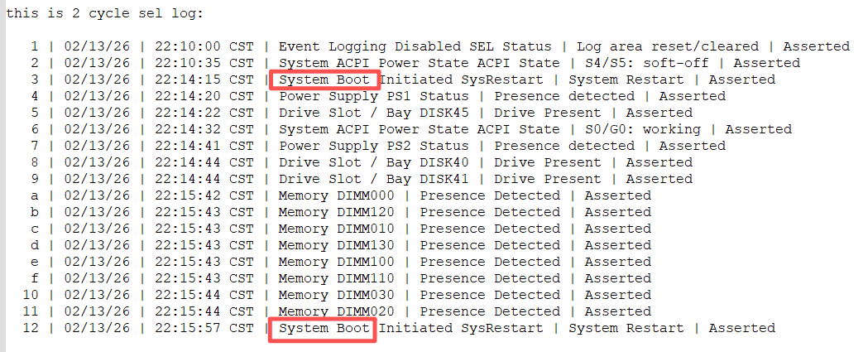Viewport: 868px width, 352px height.
Task: Click 'Drive Slot / Bay DISK40' entry
Action: click(374, 162)
